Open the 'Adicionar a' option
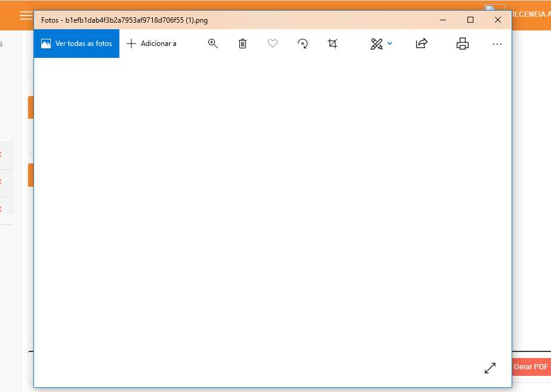The height and width of the screenshot is (392, 551). (152, 44)
